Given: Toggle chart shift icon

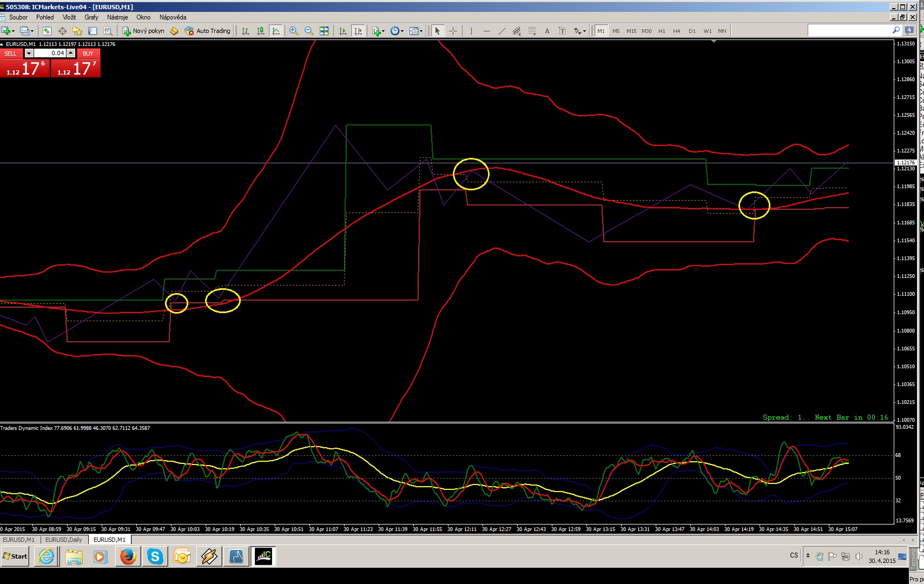Looking at the screenshot, I should (x=358, y=31).
